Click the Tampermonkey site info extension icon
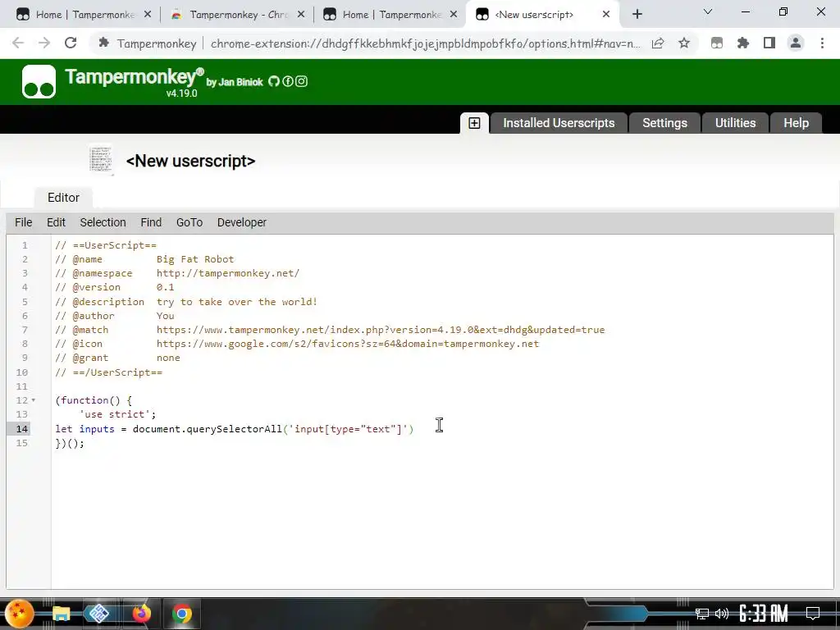The image size is (840, 630). click(104, 43)
